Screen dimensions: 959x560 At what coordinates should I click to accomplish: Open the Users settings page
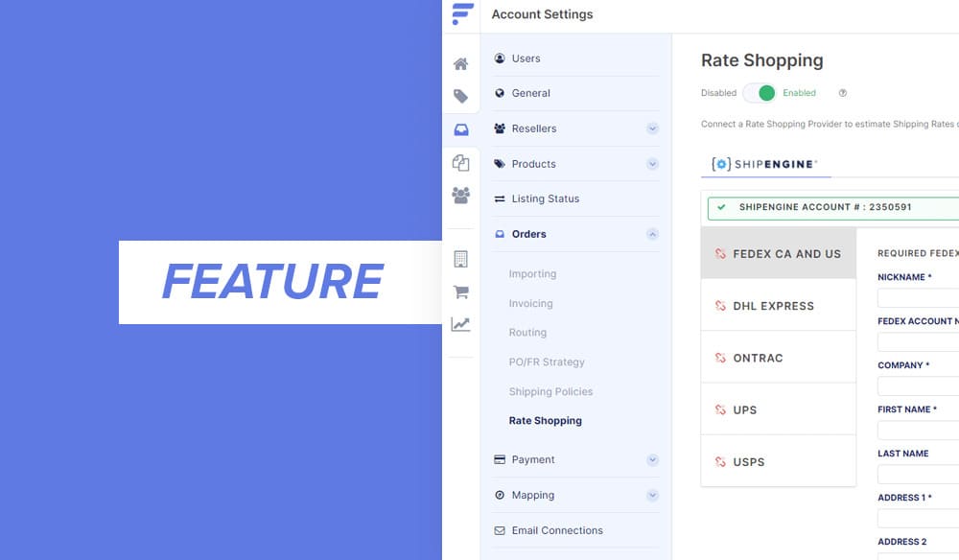click(526, 58)
